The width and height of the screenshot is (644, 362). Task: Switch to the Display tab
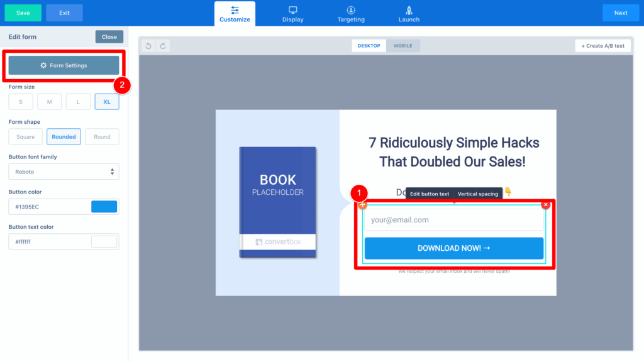click(292, 13)
